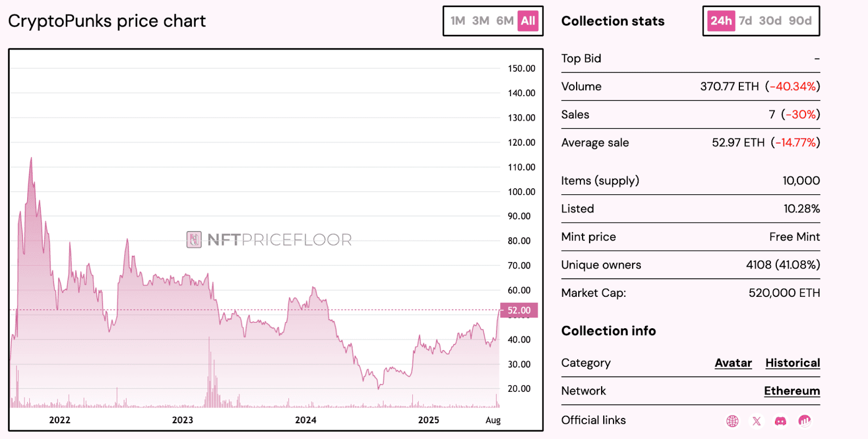
Task: Switch chart range to 1M
Action: click(x=458, y=21)
